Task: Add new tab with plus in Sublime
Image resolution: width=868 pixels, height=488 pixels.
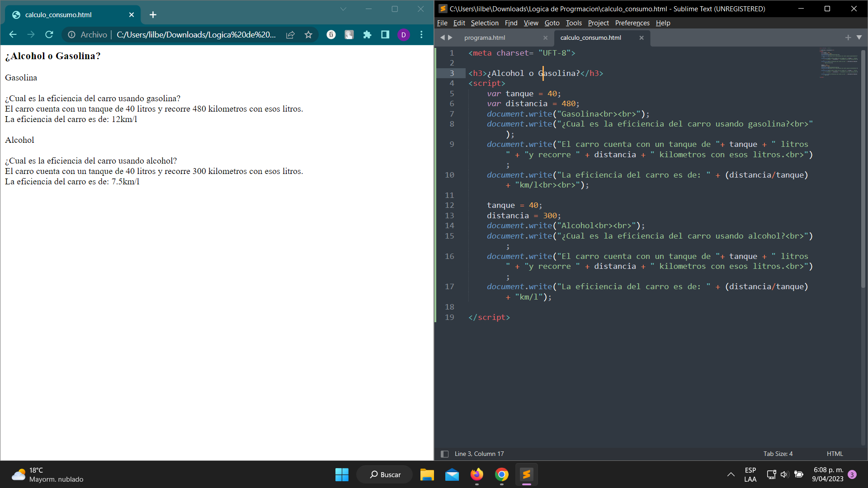Action: 848,38
